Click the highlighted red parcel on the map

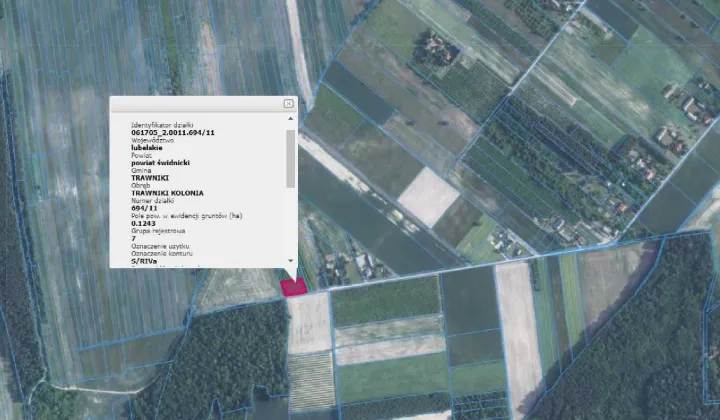tap(294, 288)
